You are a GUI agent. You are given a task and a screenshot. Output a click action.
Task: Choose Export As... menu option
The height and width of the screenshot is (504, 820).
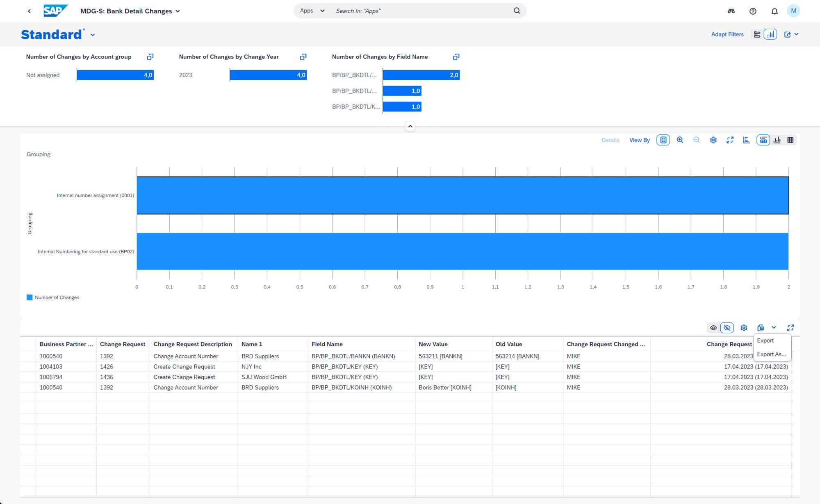(771, 354)
